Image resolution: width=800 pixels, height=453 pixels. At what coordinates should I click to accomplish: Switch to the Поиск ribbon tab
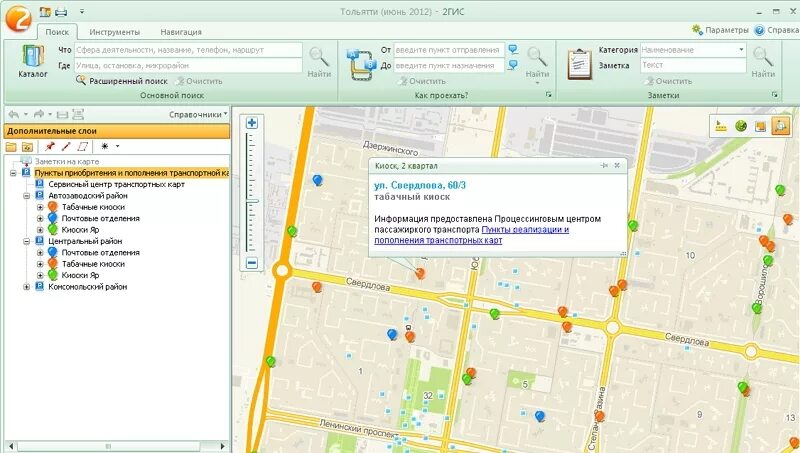[57, 32]
